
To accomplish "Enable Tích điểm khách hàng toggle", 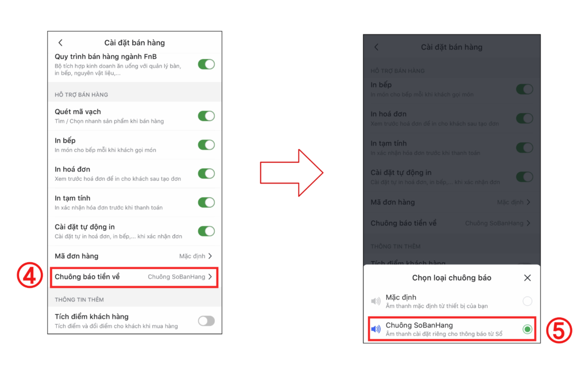I will click(206, 321).
